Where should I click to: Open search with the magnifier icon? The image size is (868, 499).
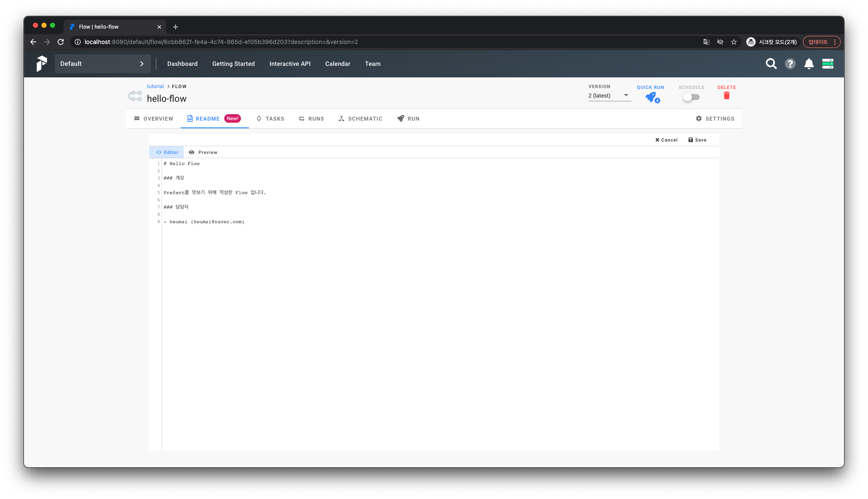tap(771, 64)
